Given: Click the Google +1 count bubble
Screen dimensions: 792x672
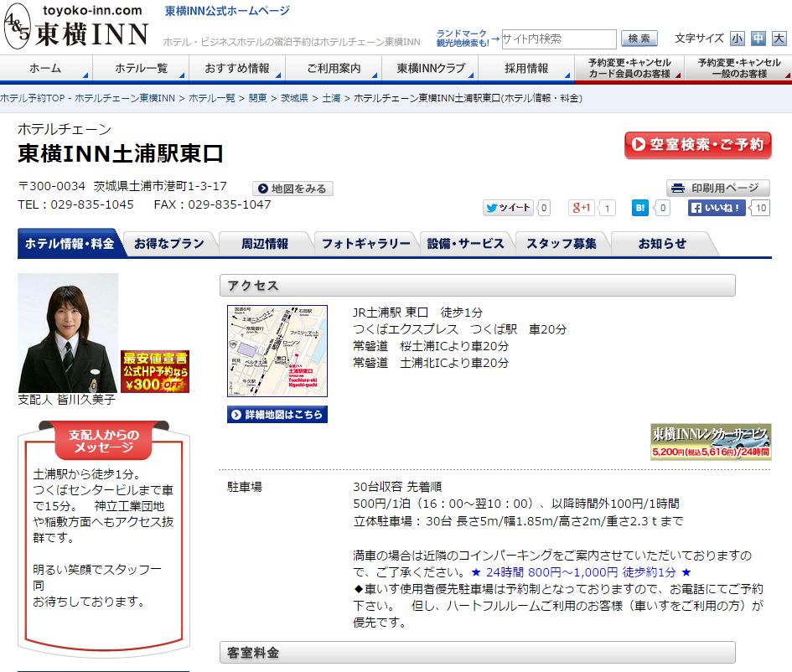Looking at the screenshot, I should coord(607,208).
